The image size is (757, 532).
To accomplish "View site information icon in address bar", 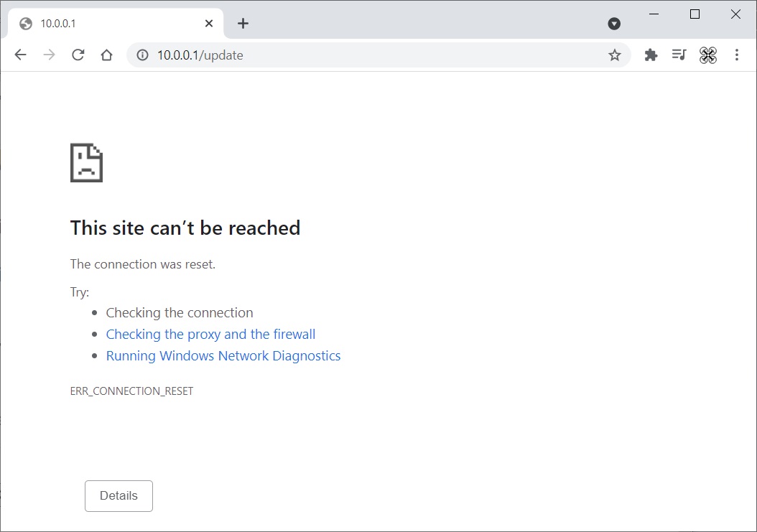I will pos(142,55).
